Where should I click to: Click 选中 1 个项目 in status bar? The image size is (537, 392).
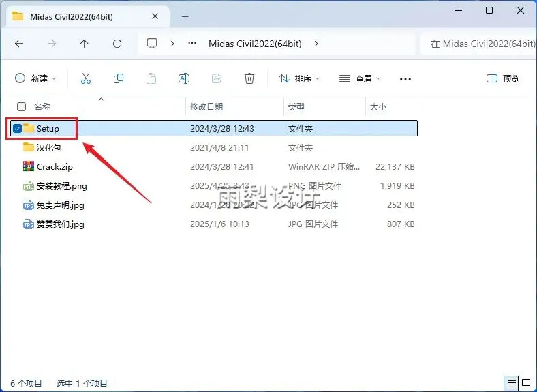point(82,383)
